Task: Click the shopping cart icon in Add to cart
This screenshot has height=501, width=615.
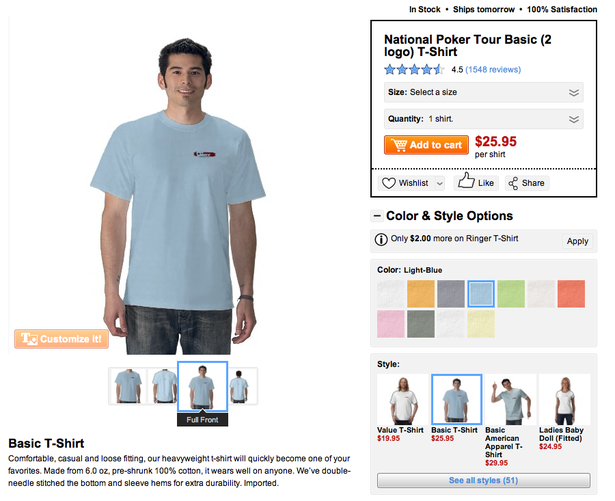Action: pos(399,145)
